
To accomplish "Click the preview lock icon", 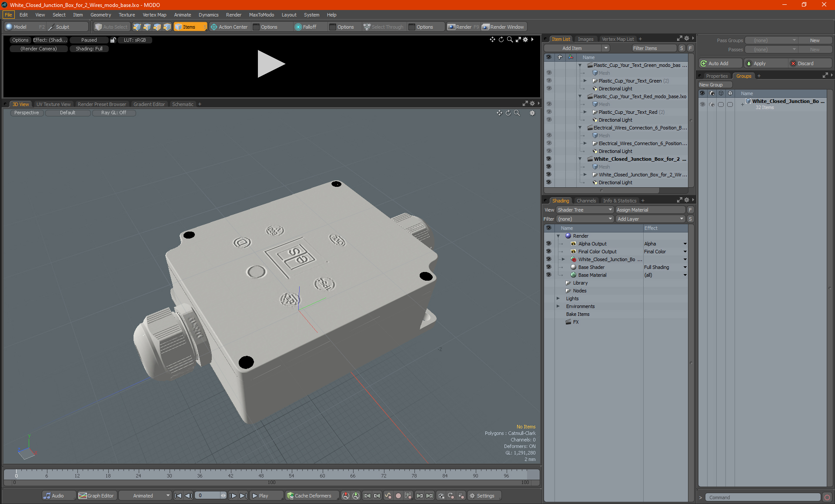I will 113,40.
